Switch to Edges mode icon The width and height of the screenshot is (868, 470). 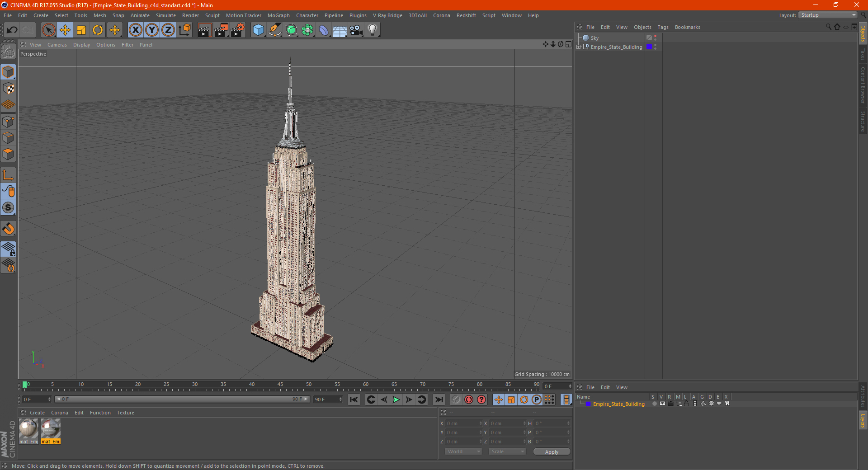pos(8,138)
